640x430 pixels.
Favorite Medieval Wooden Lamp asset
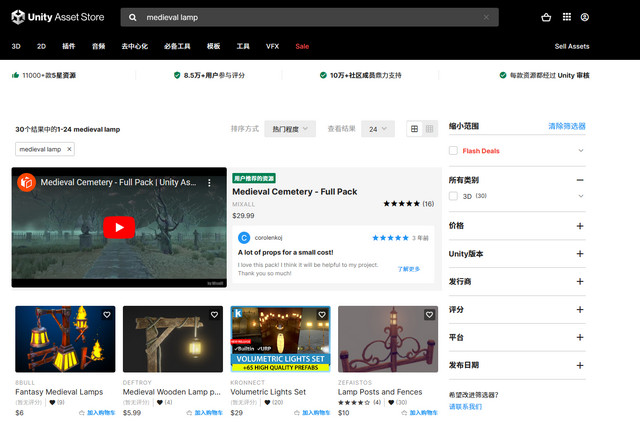pos(214,315)
